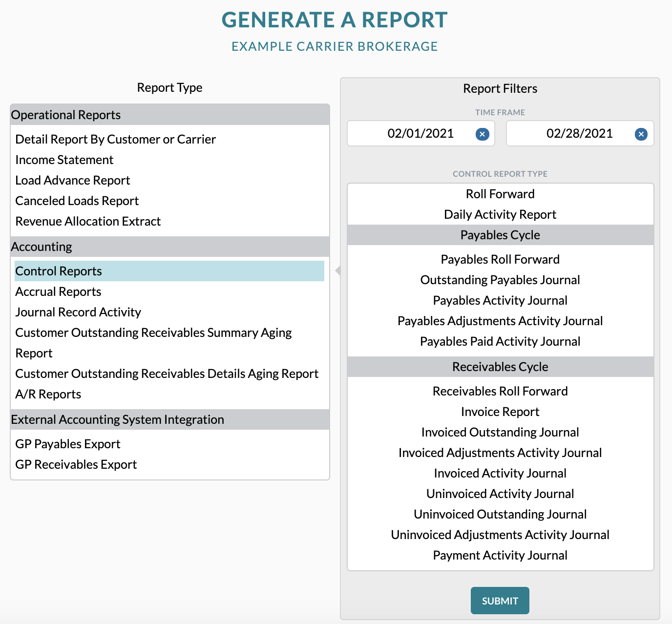Viewport: 672px width, 624px height.
Task: Submit the report generation form
Action: 500,601
